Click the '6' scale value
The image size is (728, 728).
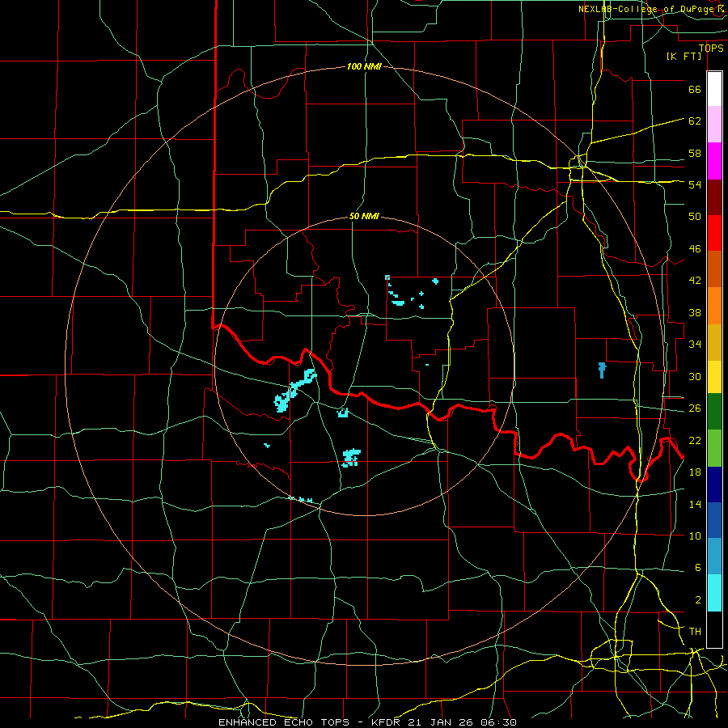click(697, 568)
